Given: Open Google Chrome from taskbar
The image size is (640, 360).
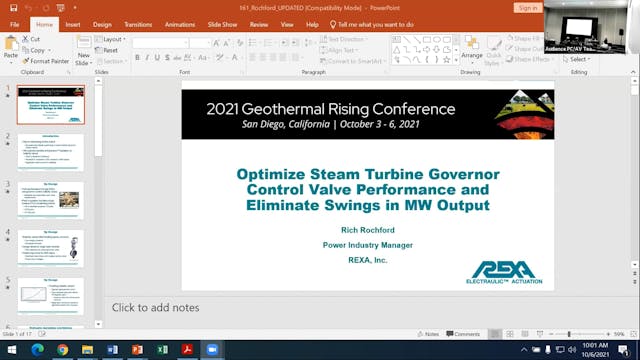Looking at the screenshot, I should coord(62,350).
